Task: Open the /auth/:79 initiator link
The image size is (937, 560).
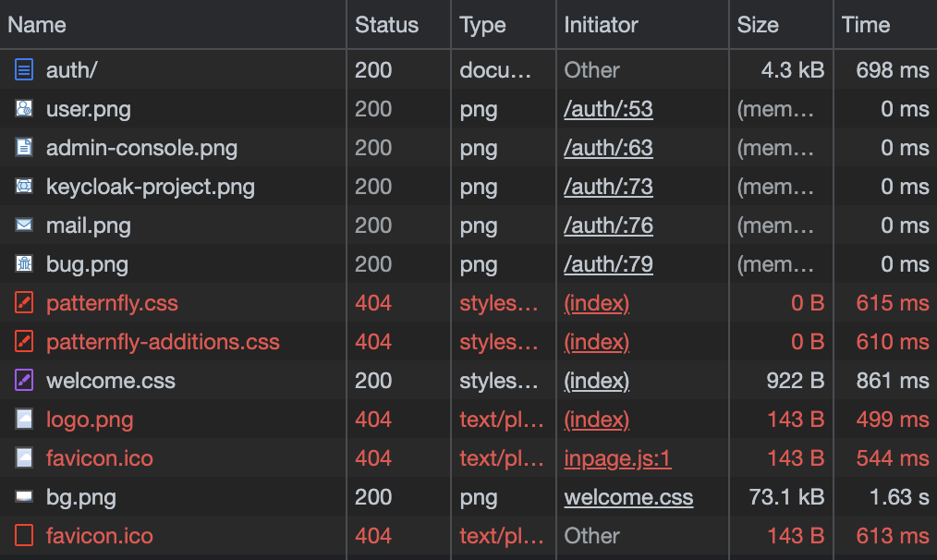Action: coord(608,264)
